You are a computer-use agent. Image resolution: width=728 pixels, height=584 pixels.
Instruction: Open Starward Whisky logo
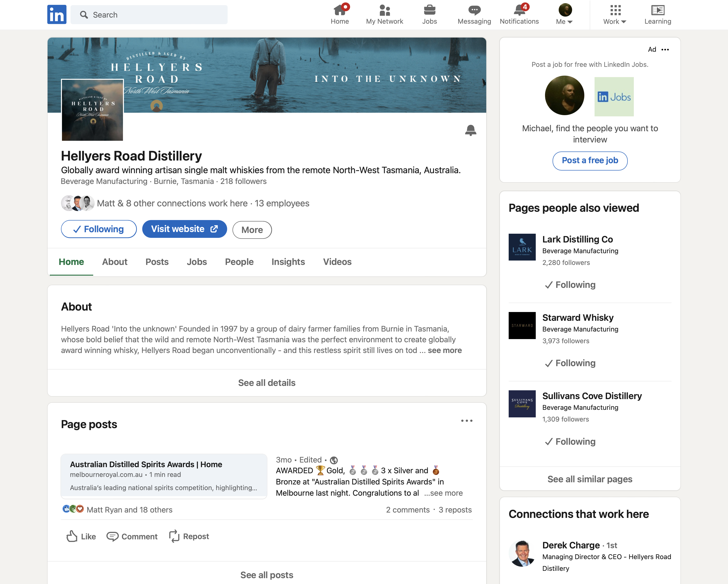coord(522,325)
